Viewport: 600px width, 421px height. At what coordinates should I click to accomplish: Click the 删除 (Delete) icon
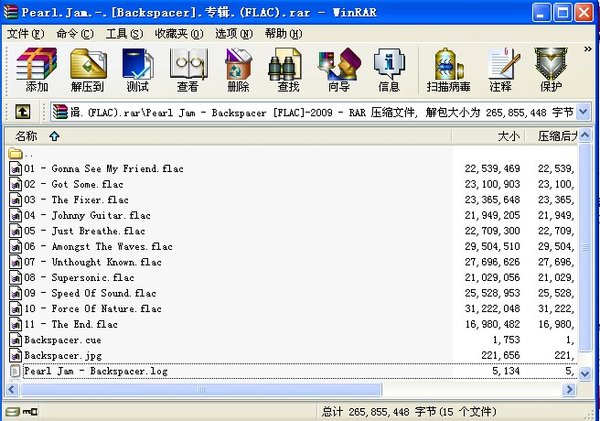pyautogui.click(x=238, y=70)
